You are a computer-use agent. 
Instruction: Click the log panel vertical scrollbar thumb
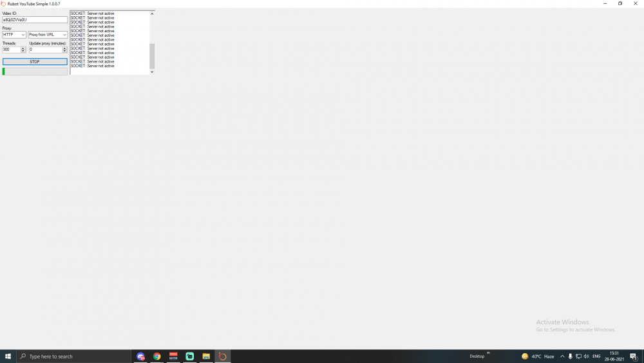pos(152,56)
